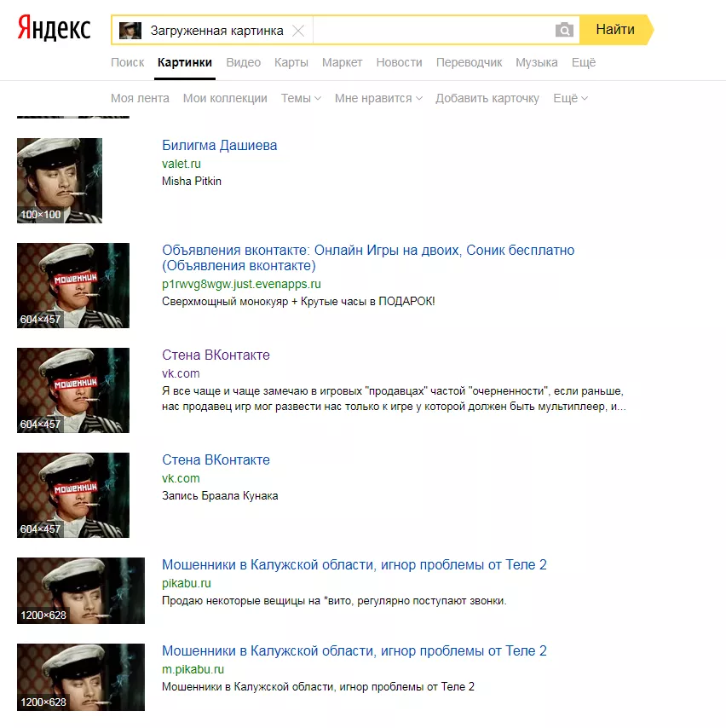Click the vk.com link above the игровых продавцах text
The height and width of the screenshot is (728, 726).
pyautogui.click(x=181, y=373)
